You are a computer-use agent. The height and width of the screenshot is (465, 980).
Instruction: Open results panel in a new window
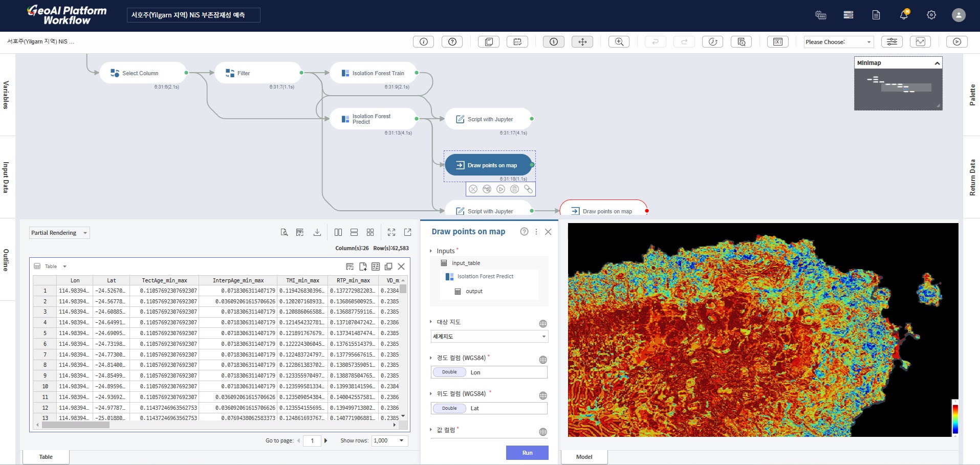408,232
